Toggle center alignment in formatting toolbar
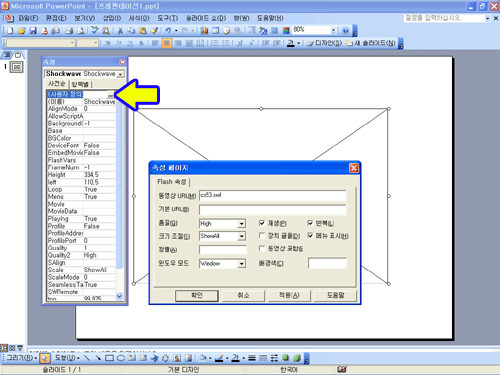 pos(167,43)
